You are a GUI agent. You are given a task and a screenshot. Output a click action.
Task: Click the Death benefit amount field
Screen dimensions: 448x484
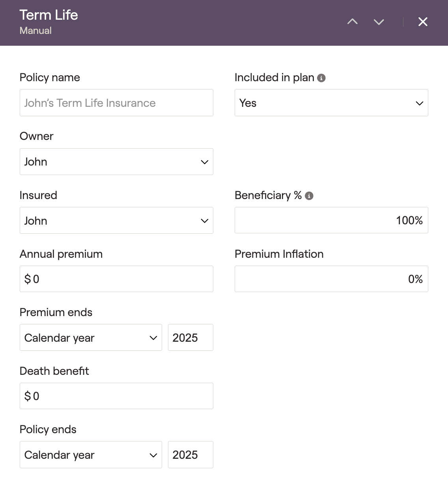[116, 396]
